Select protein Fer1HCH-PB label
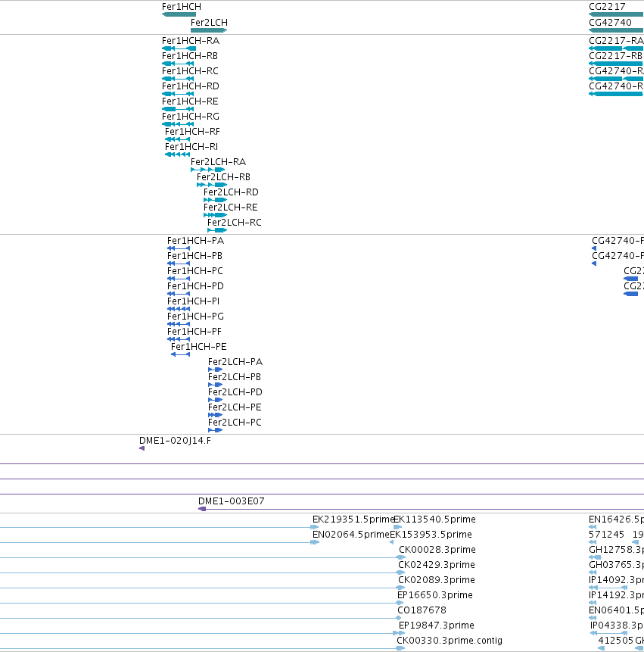The height and width of the screenshot is (652, 644). point(194,256)
